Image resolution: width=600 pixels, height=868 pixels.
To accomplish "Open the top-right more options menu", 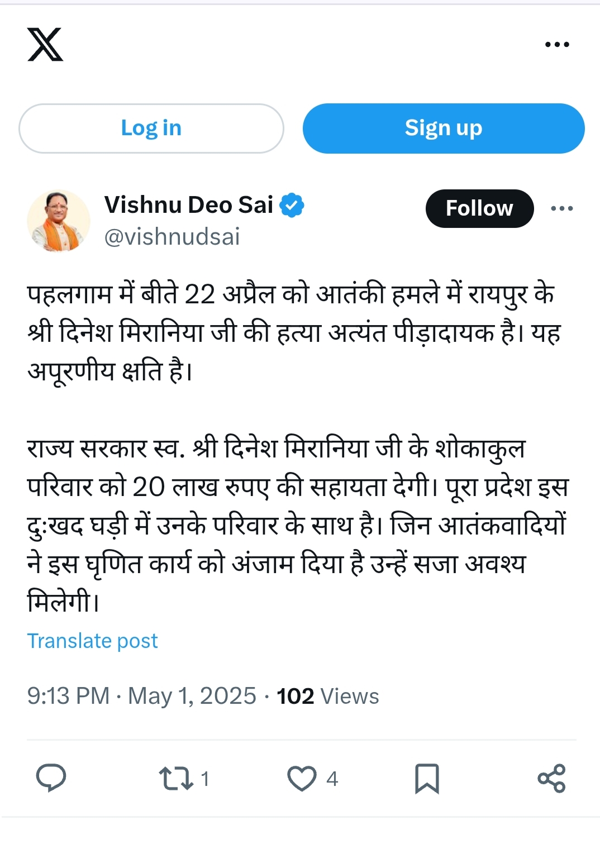I will pos(557,45).
